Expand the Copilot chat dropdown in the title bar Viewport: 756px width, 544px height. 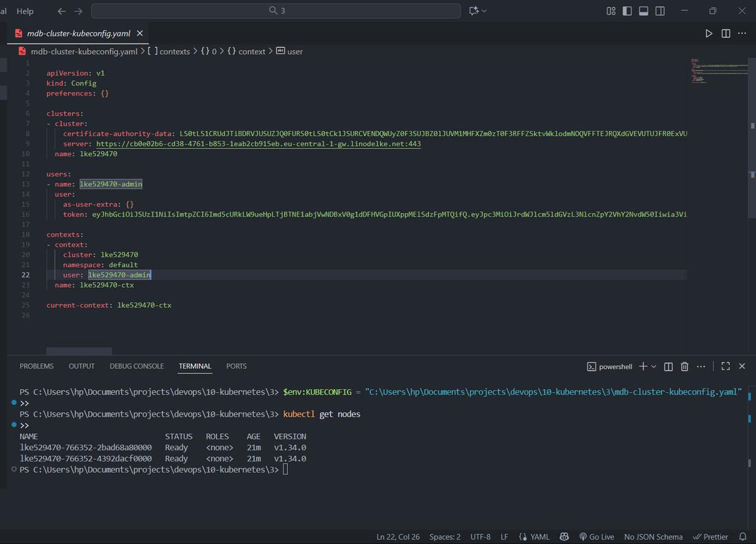click(484, 11)
